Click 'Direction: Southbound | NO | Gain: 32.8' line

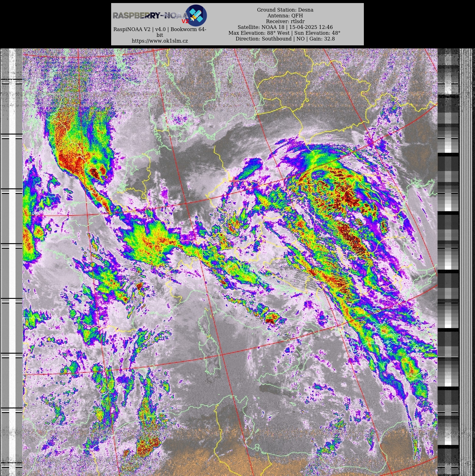[x=285, y=39]
